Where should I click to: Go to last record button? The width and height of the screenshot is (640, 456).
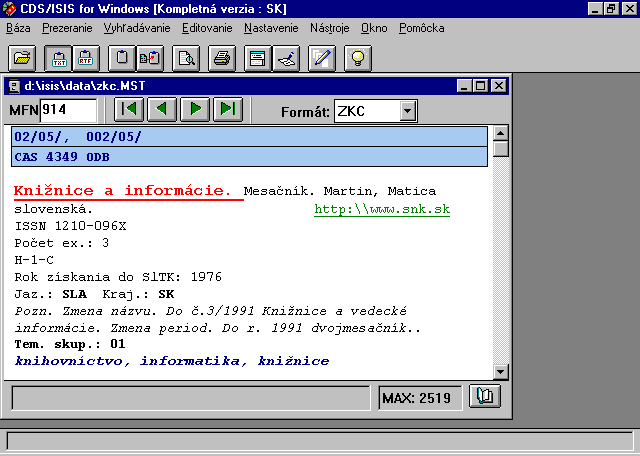(228, 109)
